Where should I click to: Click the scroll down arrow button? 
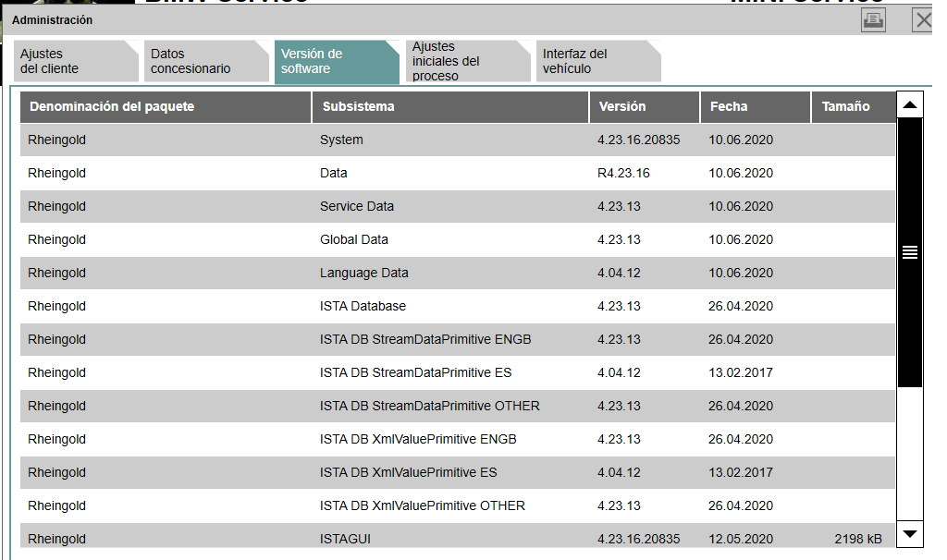pos(910,534)
